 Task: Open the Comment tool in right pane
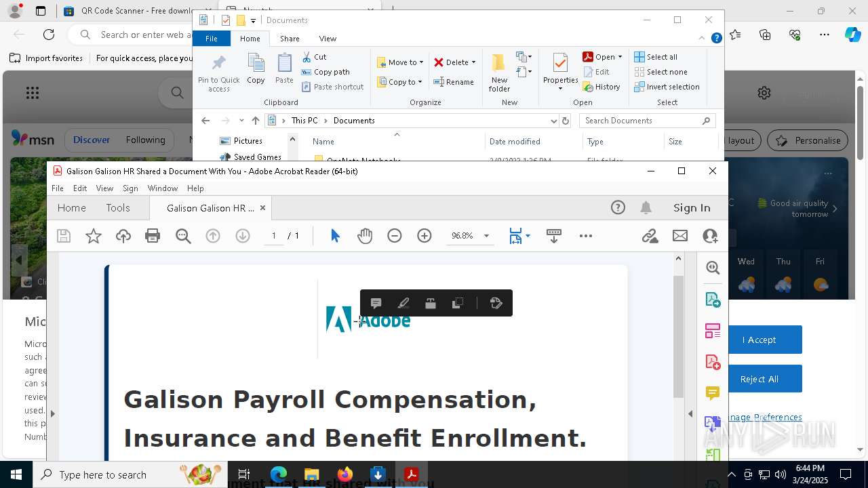(713, 393)
